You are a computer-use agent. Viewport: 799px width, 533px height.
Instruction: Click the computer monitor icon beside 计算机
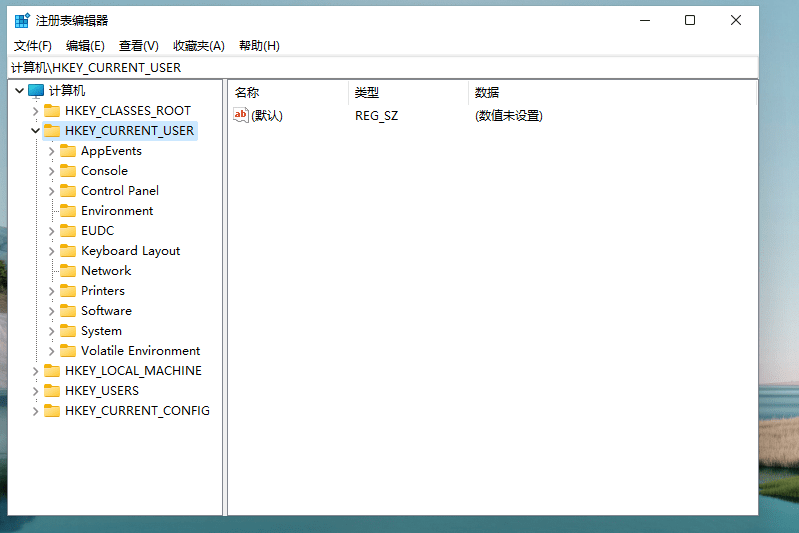point(36,91)
